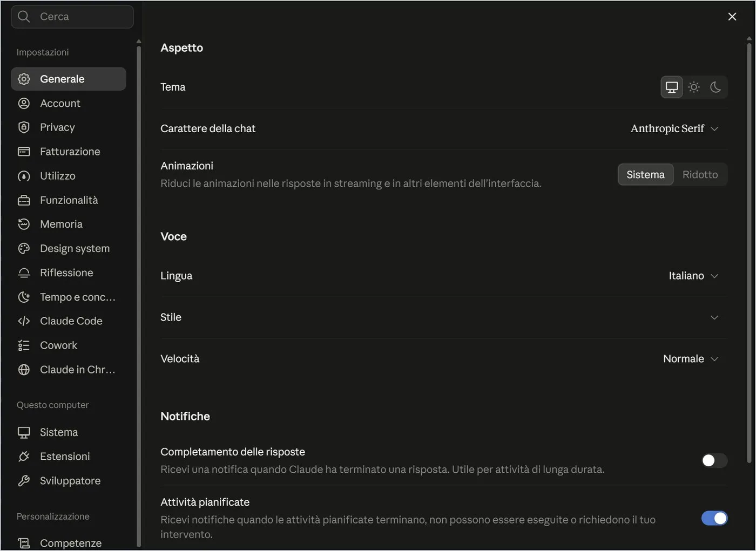Expand the Stile dropdown chevron
This screenshot has width=756, height=551.
(714, 317)
